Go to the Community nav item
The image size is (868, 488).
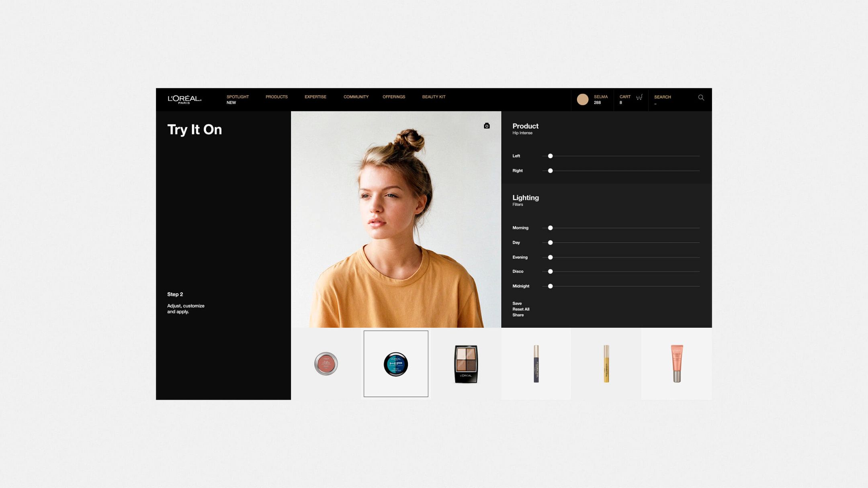tap(356, 97)
